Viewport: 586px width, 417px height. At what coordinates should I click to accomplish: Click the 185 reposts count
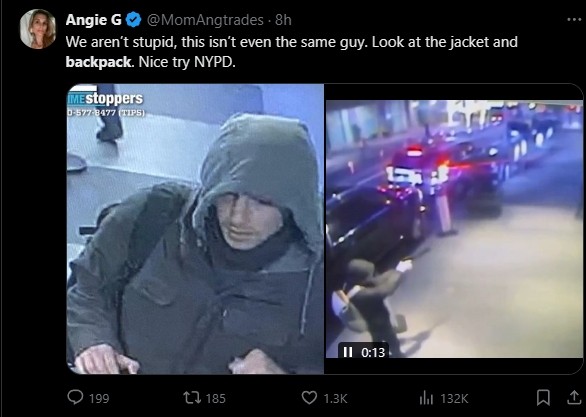pos(215,398)
